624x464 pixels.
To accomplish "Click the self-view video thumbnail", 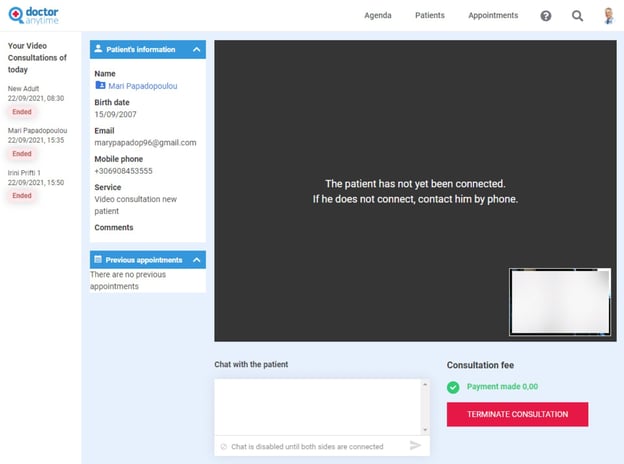I will coord(559,302).
